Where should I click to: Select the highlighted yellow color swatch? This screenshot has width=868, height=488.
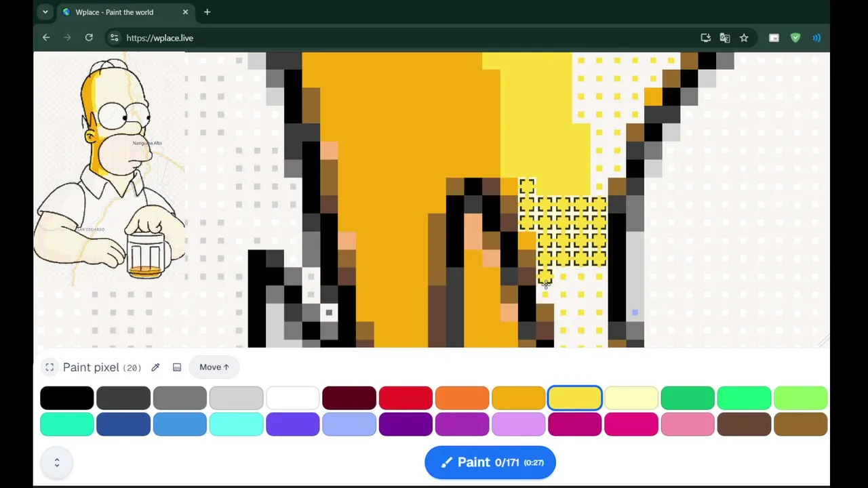pos(574,398)
